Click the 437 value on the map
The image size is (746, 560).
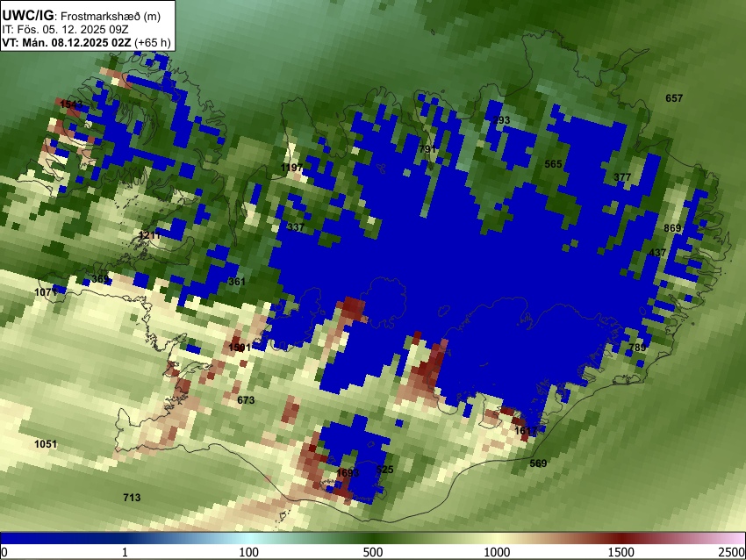point(657,252)
